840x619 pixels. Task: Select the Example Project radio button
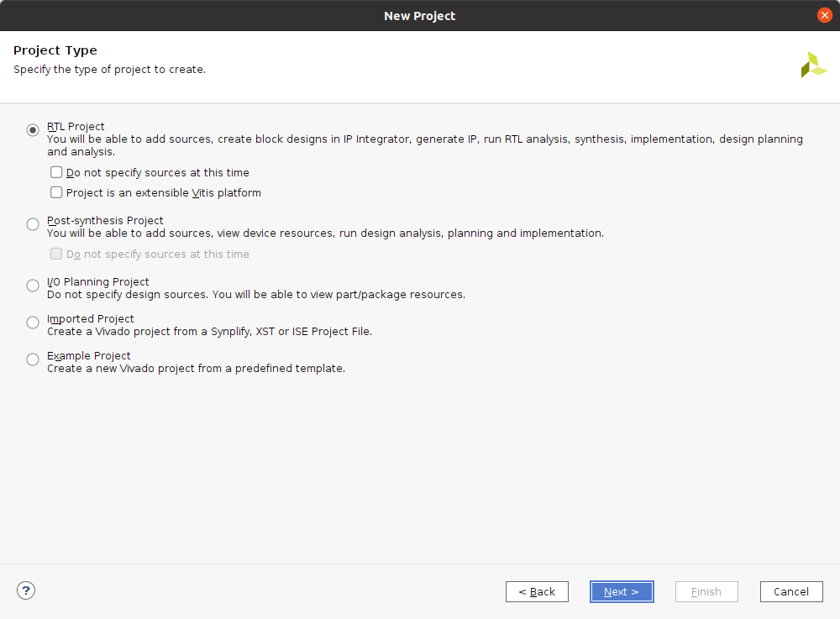(33, 359)
